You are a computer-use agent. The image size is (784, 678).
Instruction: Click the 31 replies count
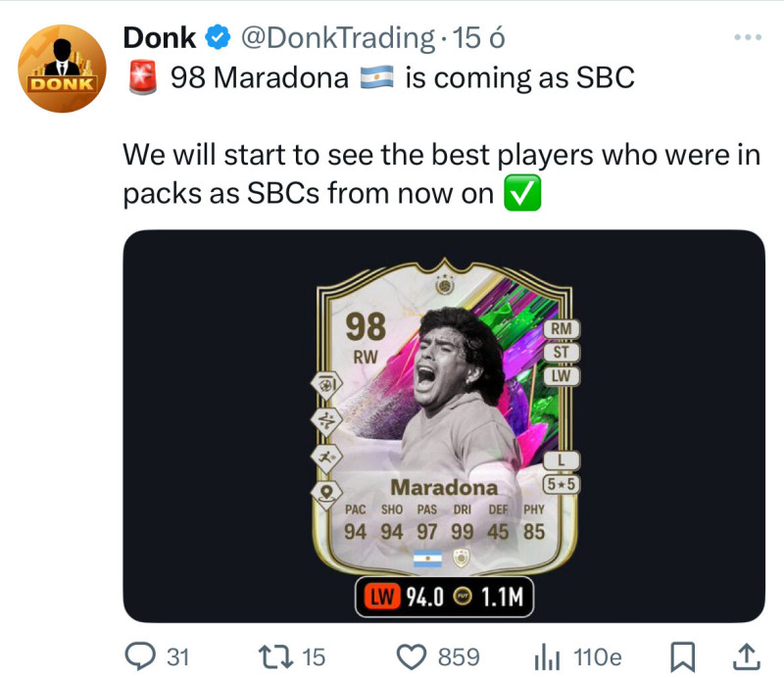tap(178, 657)
